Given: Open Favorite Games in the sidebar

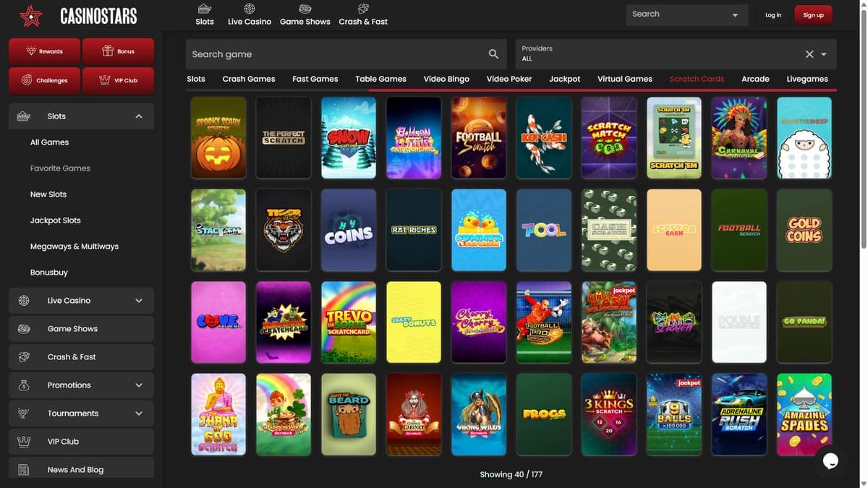Looking at the screenshot, I should [60, 168].
